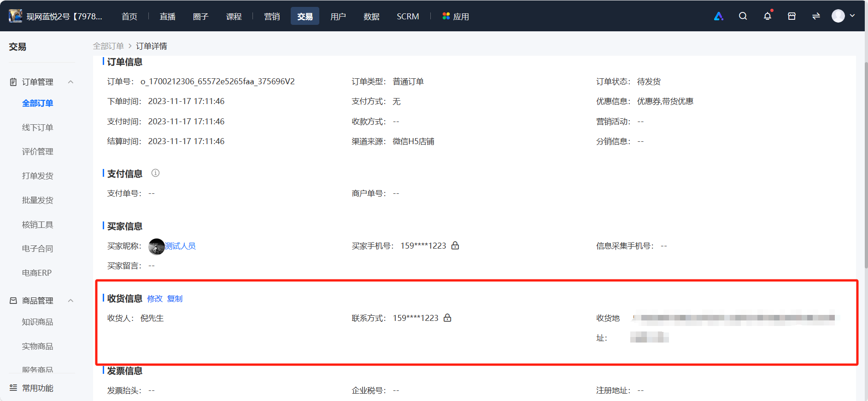This screenshot has width=868, height=401.
Task: Open the user profile avatar
Action: (x=838, y=16)
